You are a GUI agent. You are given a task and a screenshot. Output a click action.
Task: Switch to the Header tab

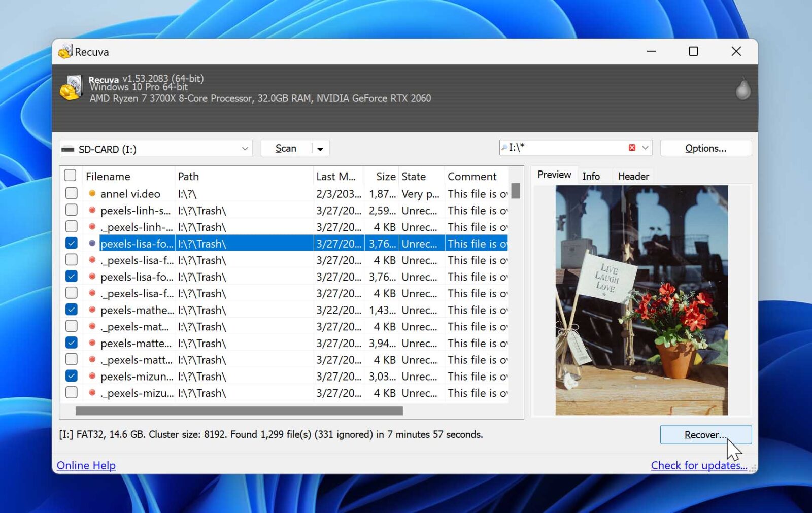[x=633, y=176]
